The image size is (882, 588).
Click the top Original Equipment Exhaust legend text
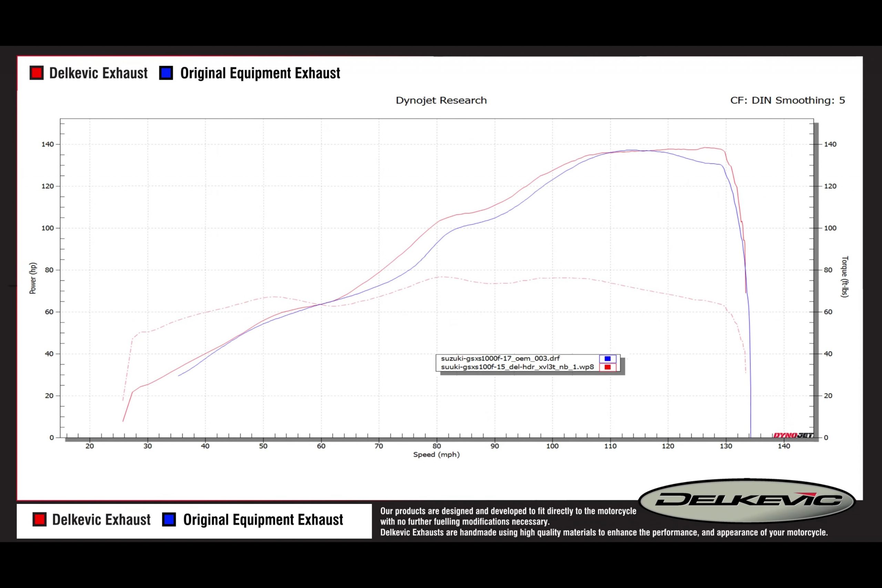coord(260,73)
